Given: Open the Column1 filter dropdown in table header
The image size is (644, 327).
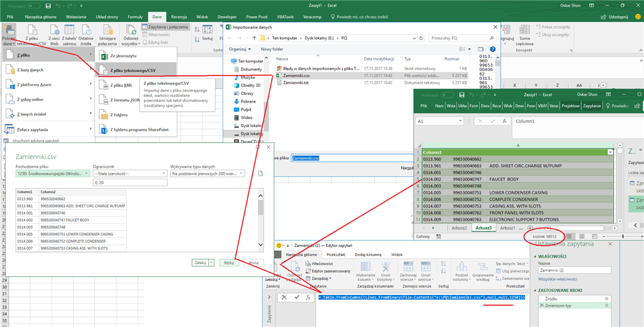Looking at the screenshot, I should 610,152.
